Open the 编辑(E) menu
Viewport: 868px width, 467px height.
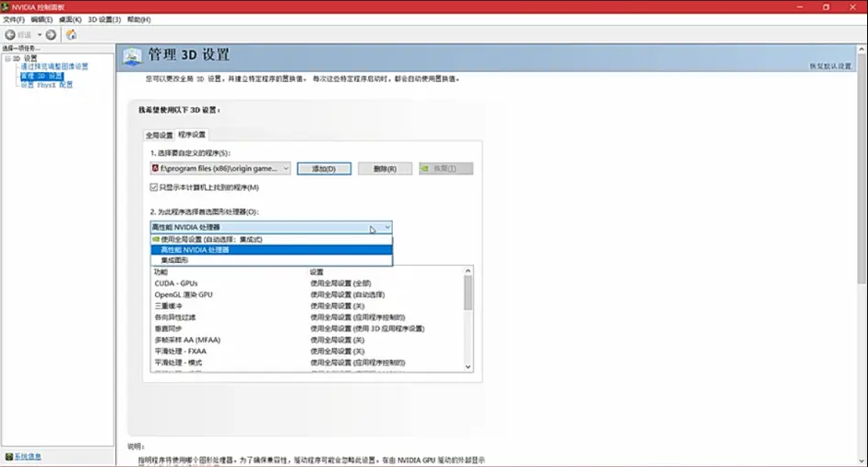click(x=42, y=19)
